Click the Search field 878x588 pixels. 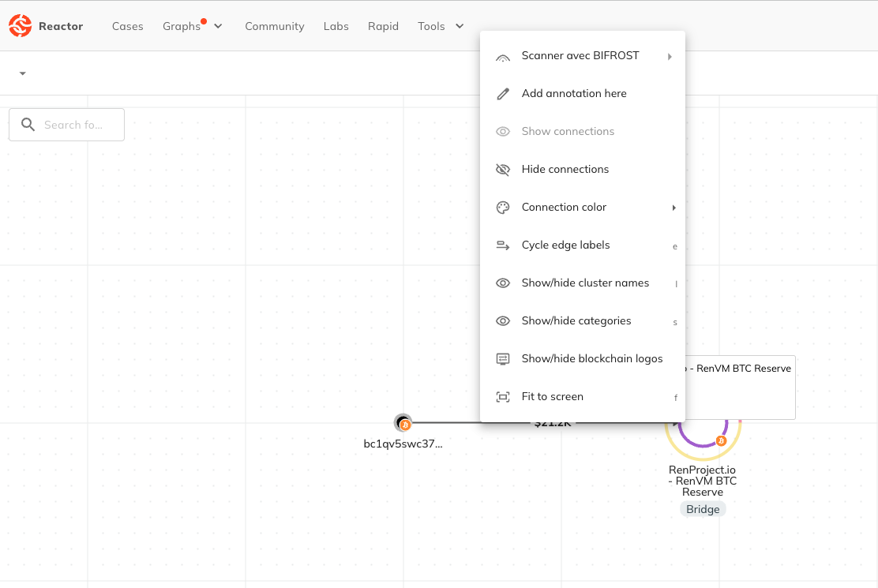click(x=66, y=125)
